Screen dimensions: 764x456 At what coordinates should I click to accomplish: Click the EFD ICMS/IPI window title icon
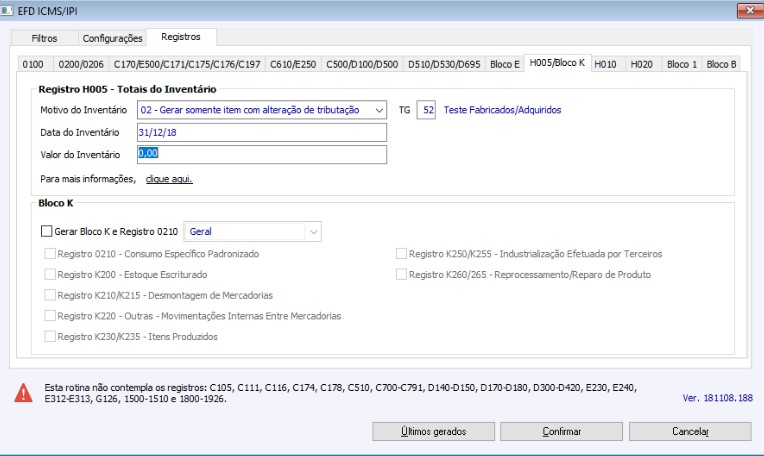(x=7, y=11)
